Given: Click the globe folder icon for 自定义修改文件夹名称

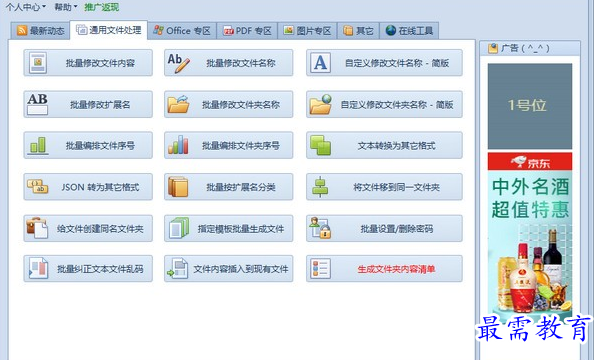Looking at the screenshot, I should pos(321,104).
